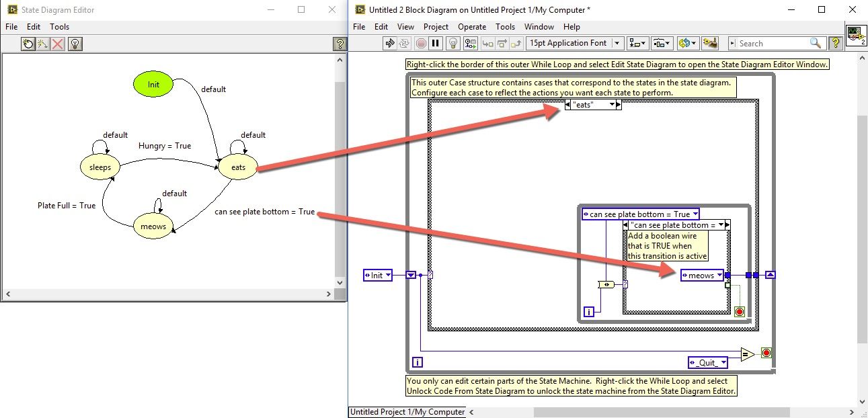Open Operate menu in Block Diagram window
The width and height of the screenshot is (868, 418).
[472, 27]
